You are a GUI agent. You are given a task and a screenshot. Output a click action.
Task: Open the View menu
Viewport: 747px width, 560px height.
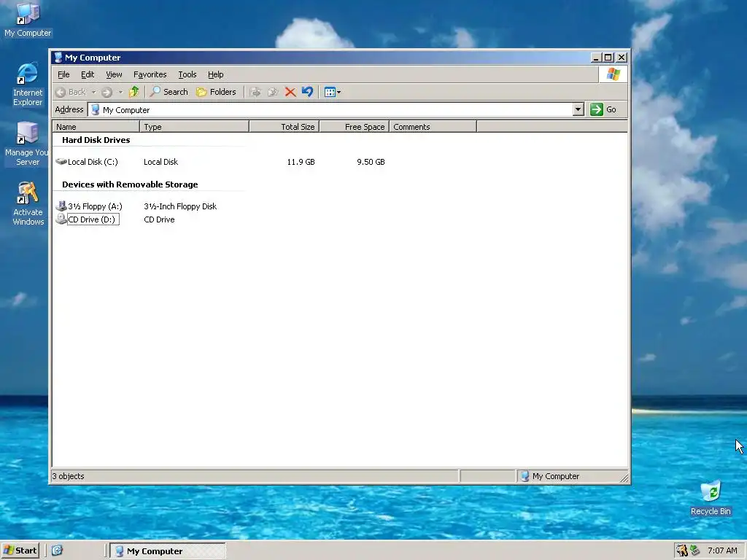click(114, 74)
